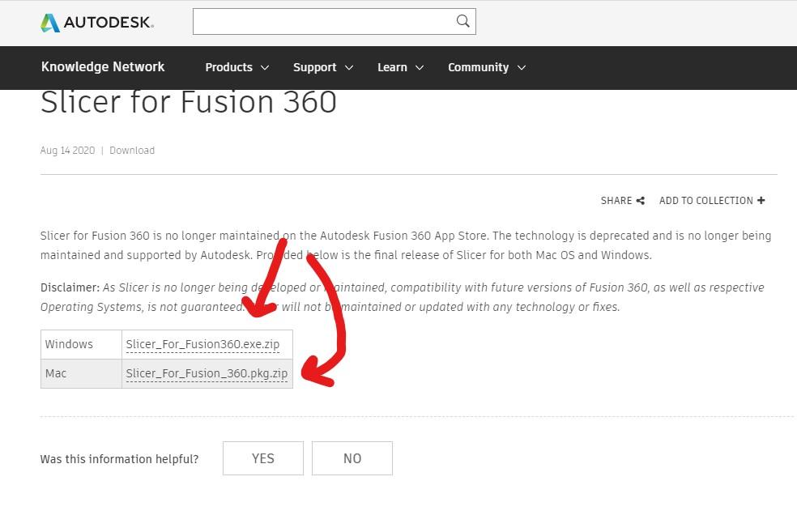This screenshot has width=797, height=532.
Task: Click 'Was this information helpful?' text
Action: click(119, 459)
